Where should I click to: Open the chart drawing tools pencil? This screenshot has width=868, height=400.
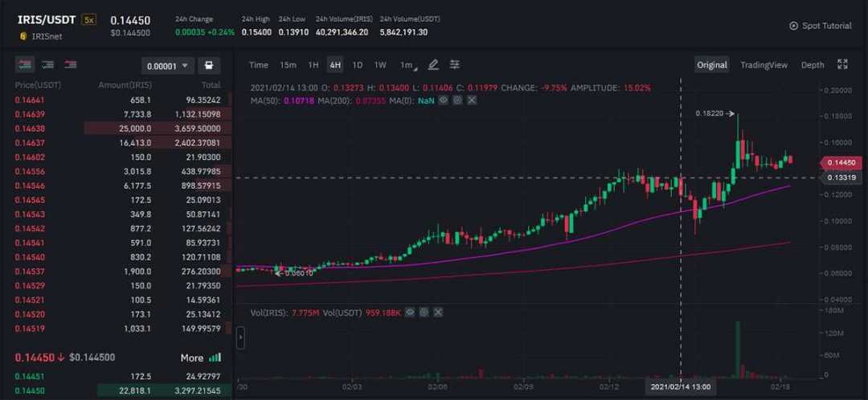(433, 65)
